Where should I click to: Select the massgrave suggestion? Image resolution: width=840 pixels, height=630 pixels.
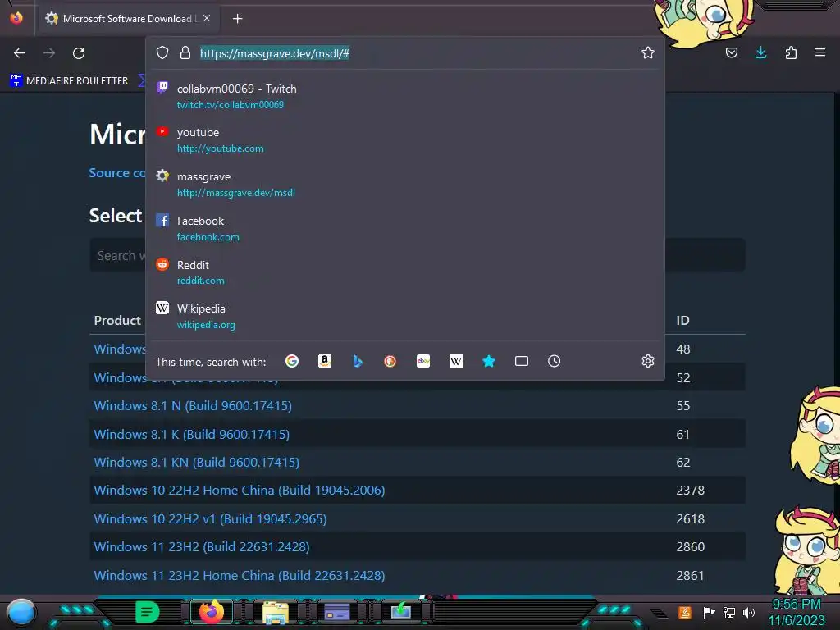pyautogui.click(x=405, y=184)
